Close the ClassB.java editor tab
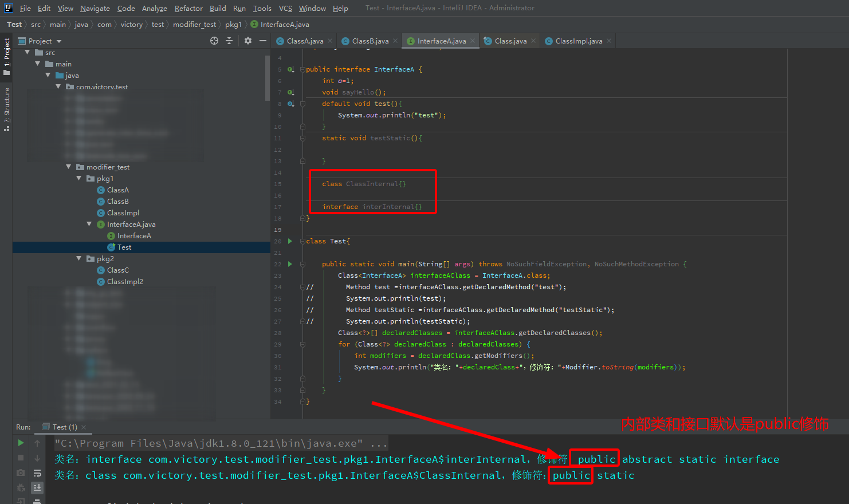849x504 pixels. coord(395,41)
